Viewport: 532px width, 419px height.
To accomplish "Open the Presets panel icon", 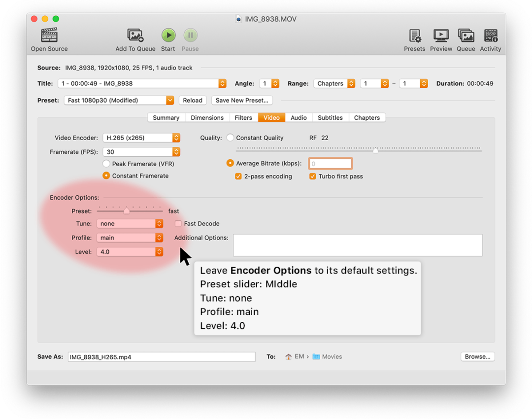I will click(415, 35).
